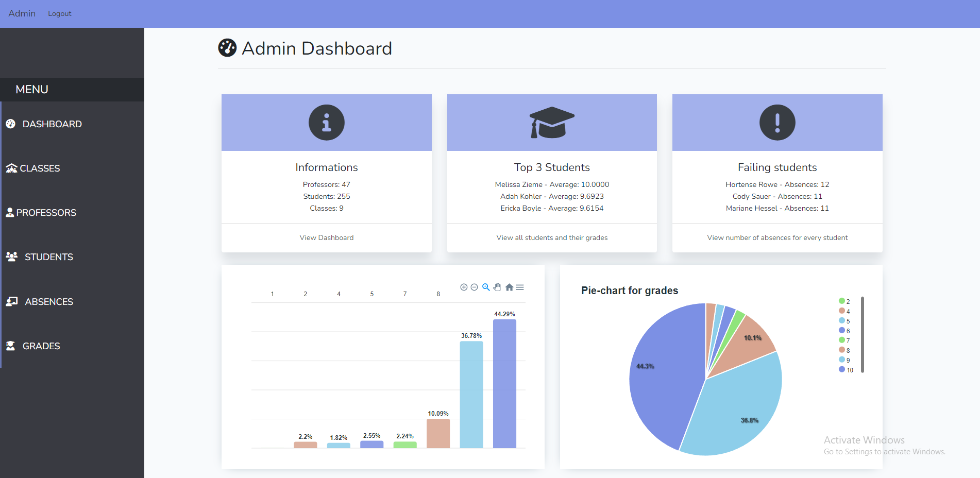Open number of absences for every student

(x=777, y=237)
